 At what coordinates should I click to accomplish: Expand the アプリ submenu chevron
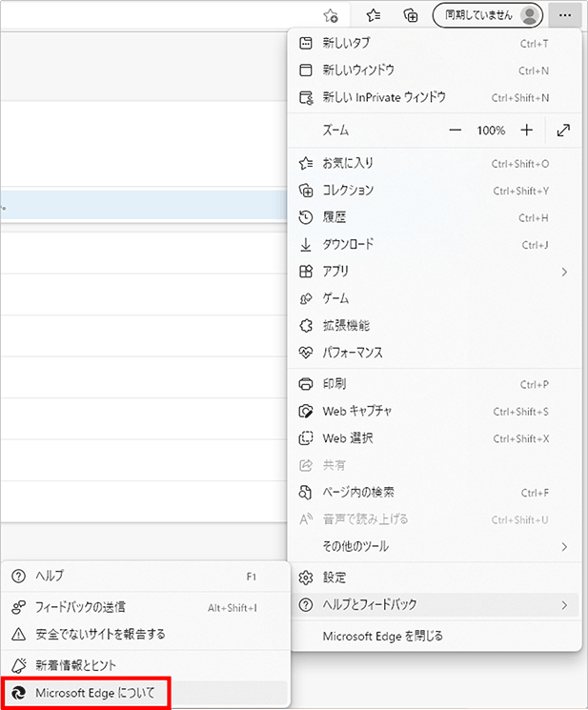click(x=564, y=272)
